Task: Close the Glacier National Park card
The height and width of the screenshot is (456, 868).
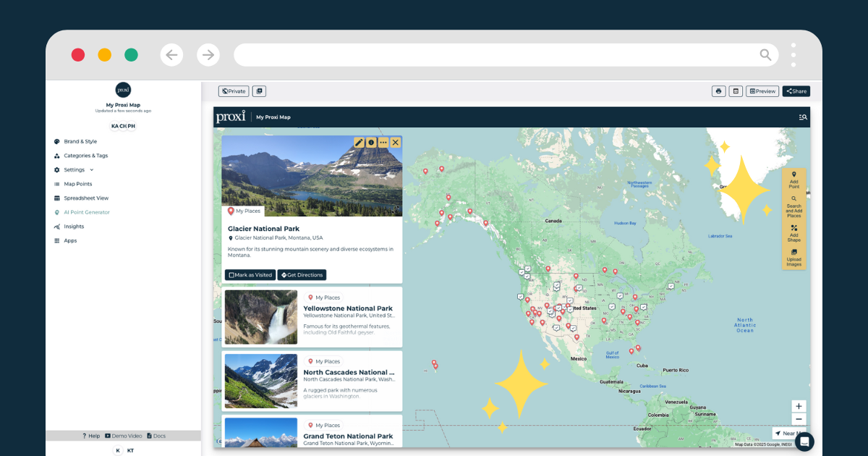Action: click(x=396, y=143)
